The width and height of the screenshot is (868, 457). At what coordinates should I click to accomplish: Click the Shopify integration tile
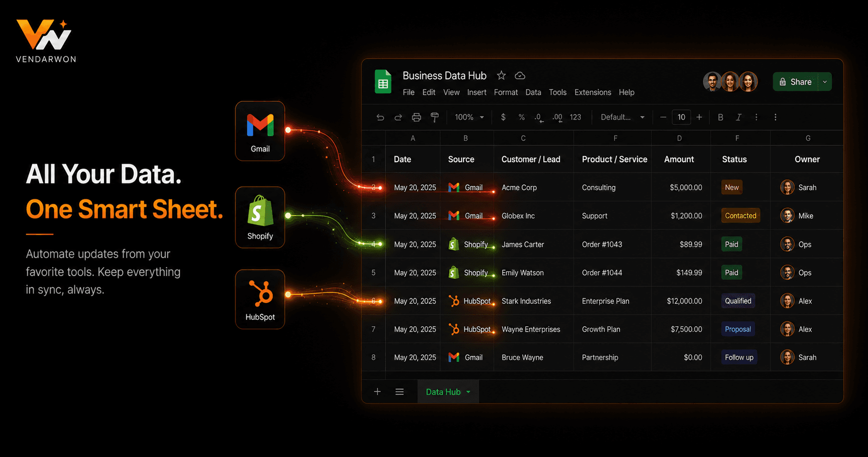point(260,217)
